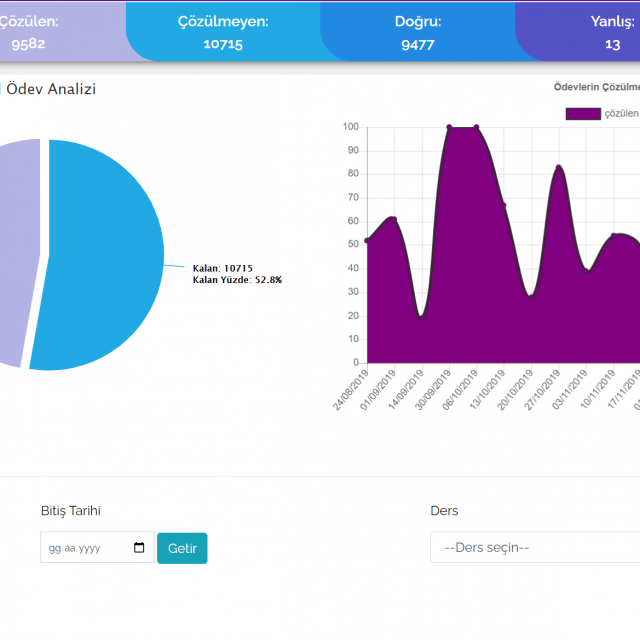Click the Ödevlerin Çözülme chart title
This screenshot has width=640, height=640.
(x=597, y=87)
